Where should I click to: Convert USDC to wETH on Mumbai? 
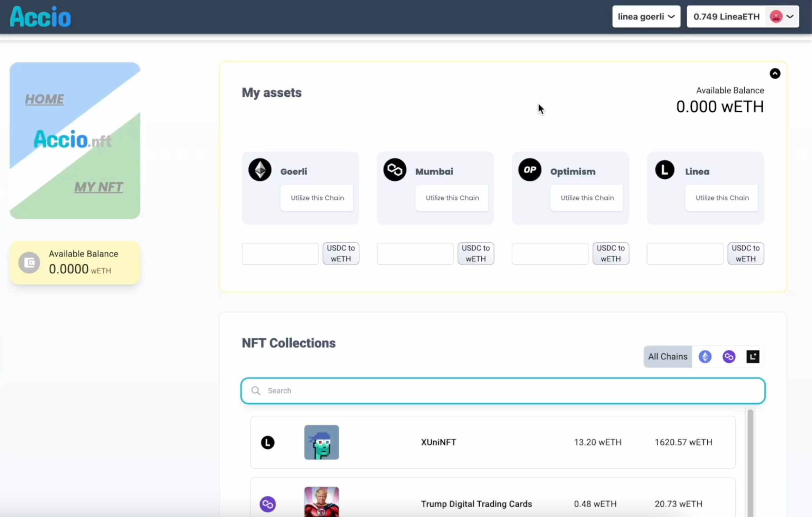pyautogui.click(x=476, y=253)
